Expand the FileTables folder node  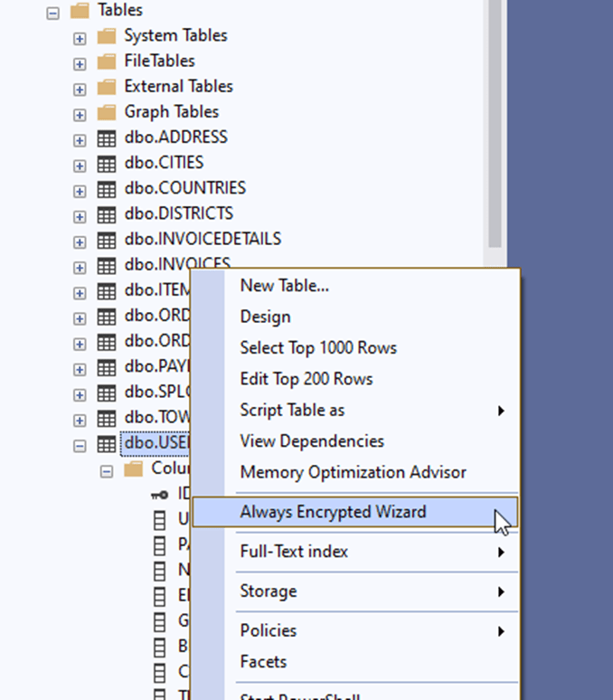[80, 61]
